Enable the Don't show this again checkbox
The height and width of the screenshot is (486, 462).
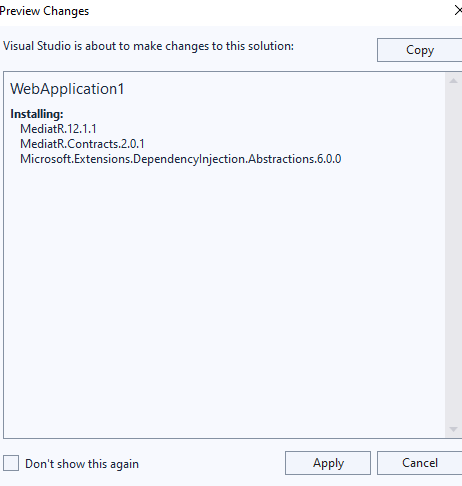pyautogui.click(x=11, y=463)
